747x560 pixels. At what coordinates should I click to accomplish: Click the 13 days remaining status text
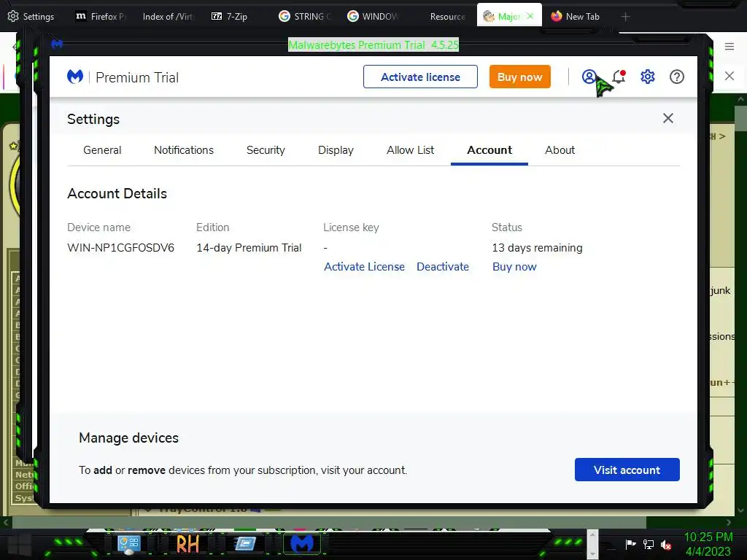pos(537,248)
